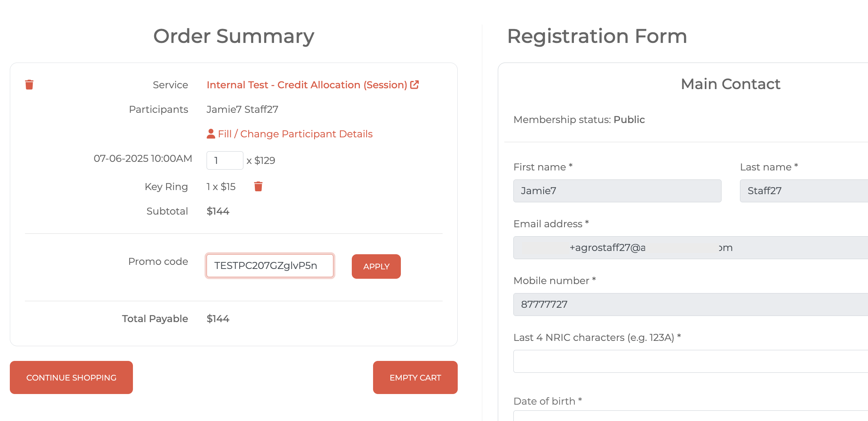The height and width of the screenshot is (421, 868).
Task: Delete the service item with the trash icon
Action: point(29,85)
